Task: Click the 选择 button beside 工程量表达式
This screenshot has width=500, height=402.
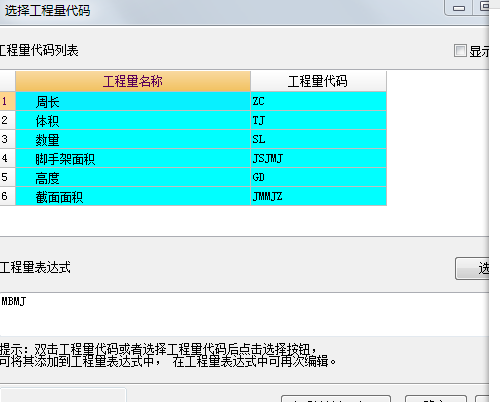Action: tap(473, 268)
